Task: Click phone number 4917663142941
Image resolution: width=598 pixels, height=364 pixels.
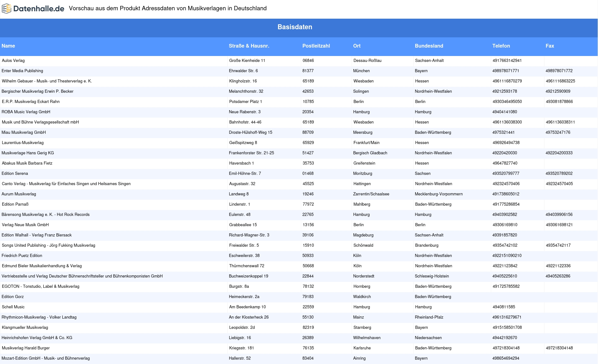Action: click(507, 61)
